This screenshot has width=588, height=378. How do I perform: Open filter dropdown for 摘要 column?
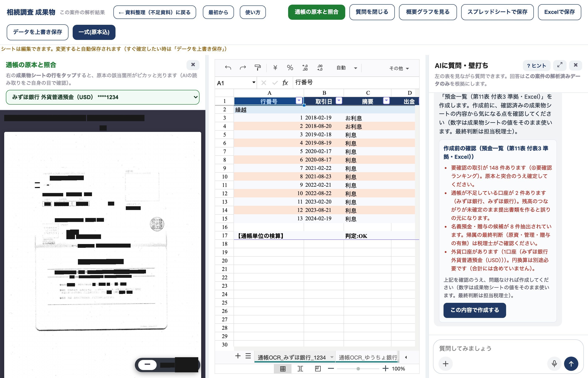386,101
